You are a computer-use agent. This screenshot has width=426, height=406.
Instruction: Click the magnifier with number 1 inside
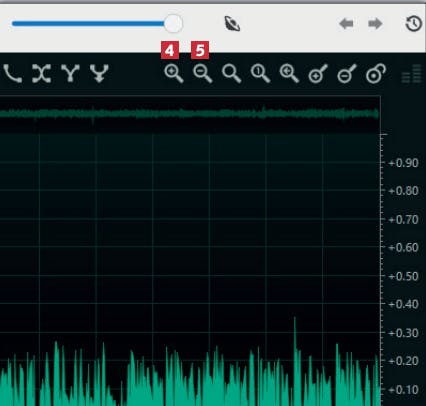pyautogui.click(x=260, y=73)
